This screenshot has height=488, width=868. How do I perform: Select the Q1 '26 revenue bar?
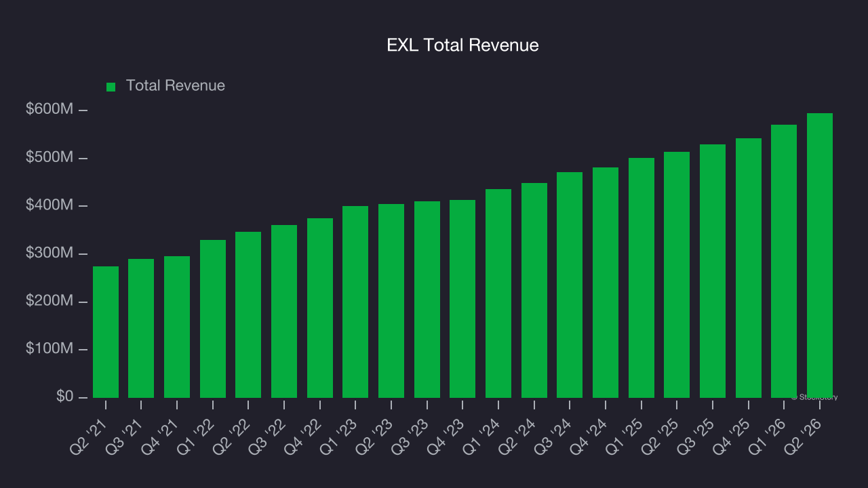(784, 261)
